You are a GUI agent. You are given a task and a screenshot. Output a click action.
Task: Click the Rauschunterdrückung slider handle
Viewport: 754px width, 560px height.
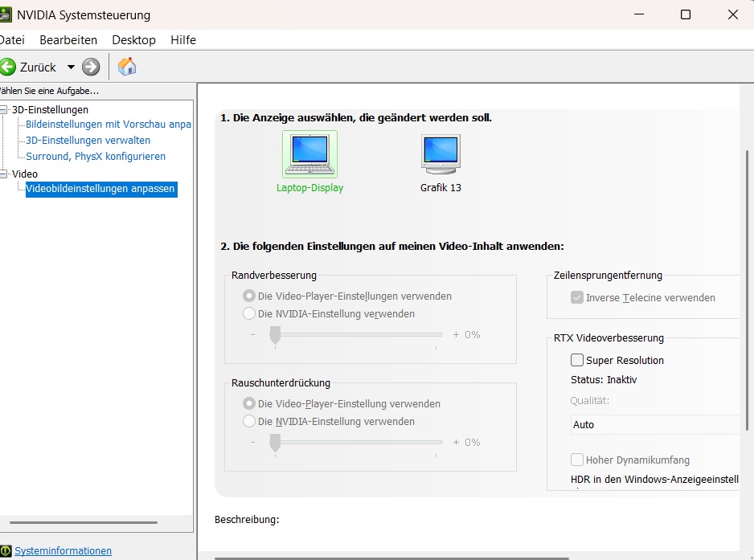coord(275,444)
